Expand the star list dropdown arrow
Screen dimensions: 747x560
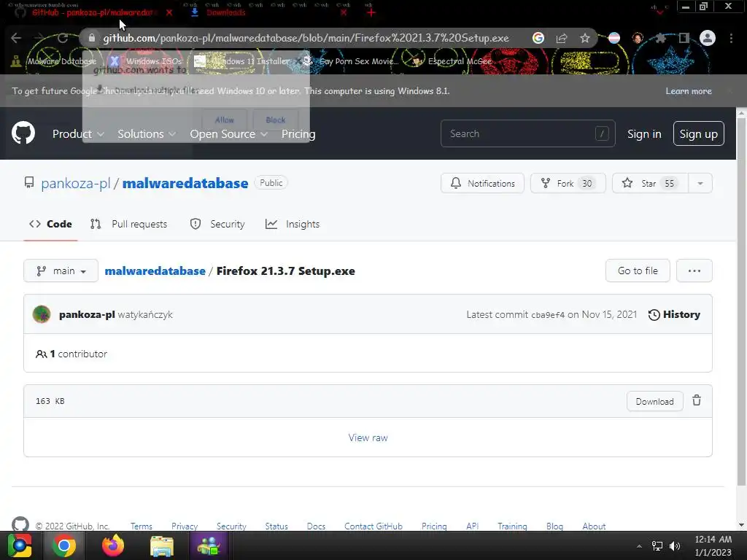(700, 183)
